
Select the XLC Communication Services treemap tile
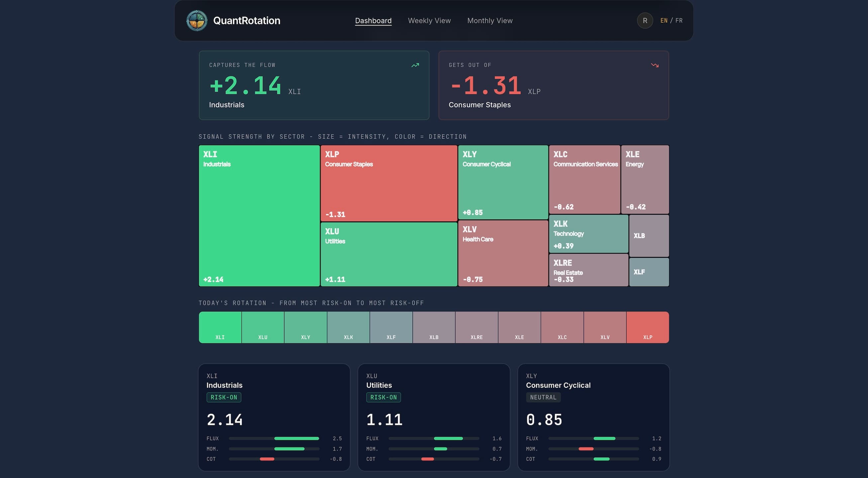click(x=585, y=180)
